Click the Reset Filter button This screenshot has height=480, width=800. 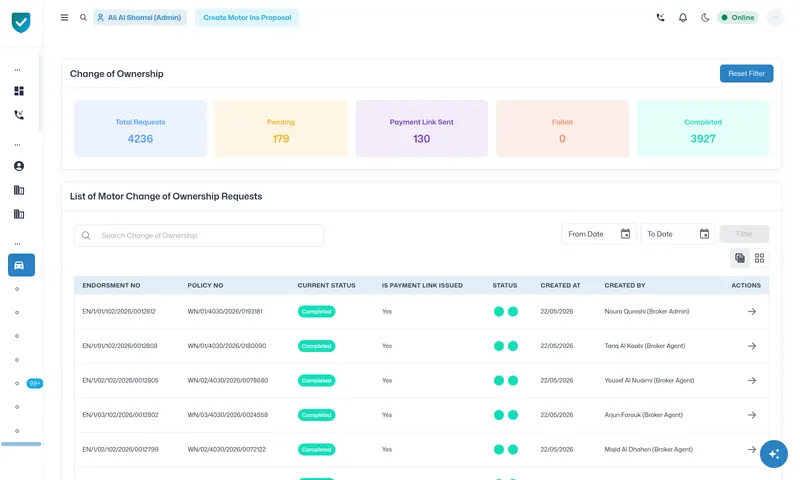pyautogui.click(x=746, y=73)
